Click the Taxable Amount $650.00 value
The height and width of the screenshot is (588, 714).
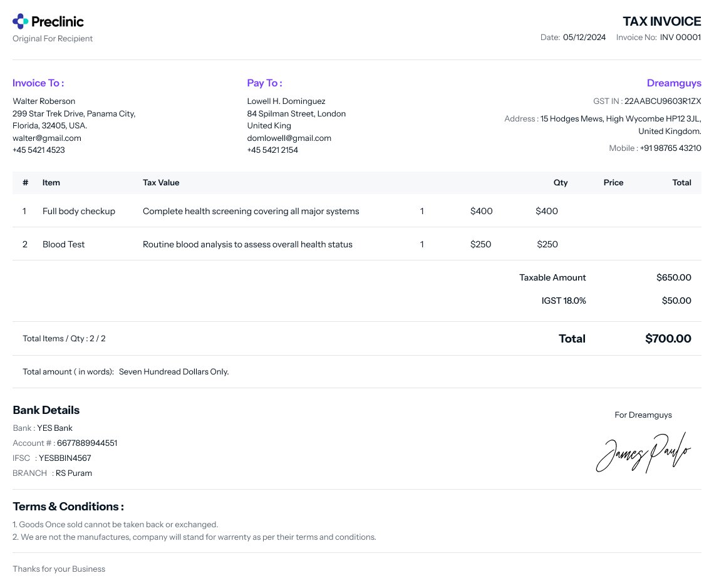[x=673, y=277]
